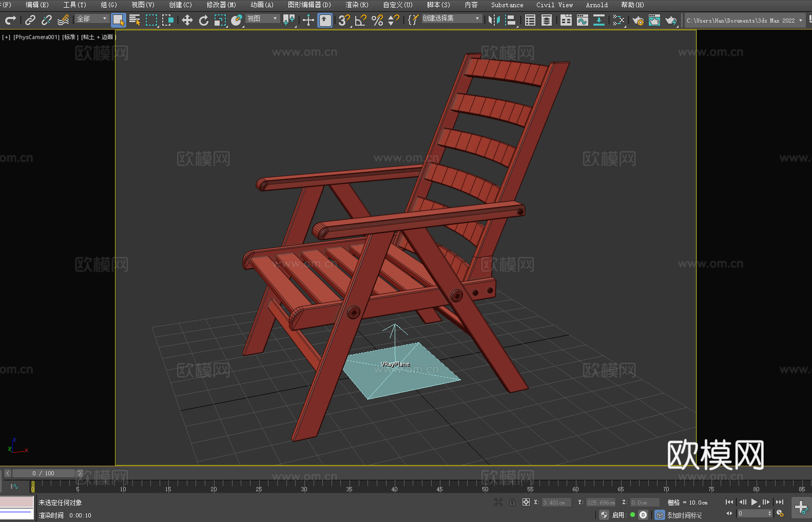The height and width of the screenshot is (522, 812).
Task: Click the Mirror tool icon
Action: point(494,20)
